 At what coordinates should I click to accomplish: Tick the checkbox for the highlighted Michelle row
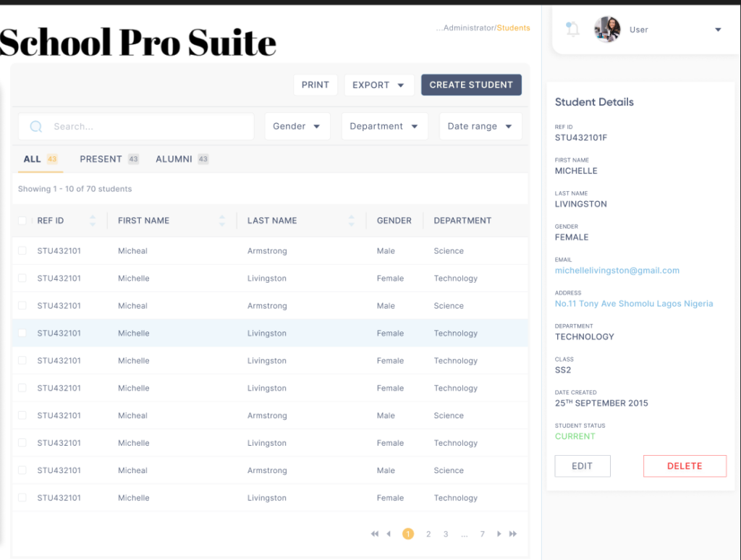coord(22,333)
